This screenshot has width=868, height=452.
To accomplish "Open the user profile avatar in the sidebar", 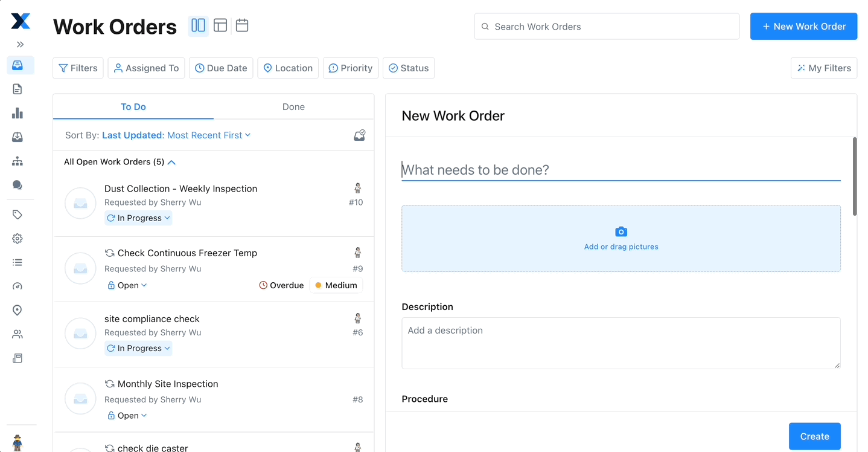I will pos(18,443).
